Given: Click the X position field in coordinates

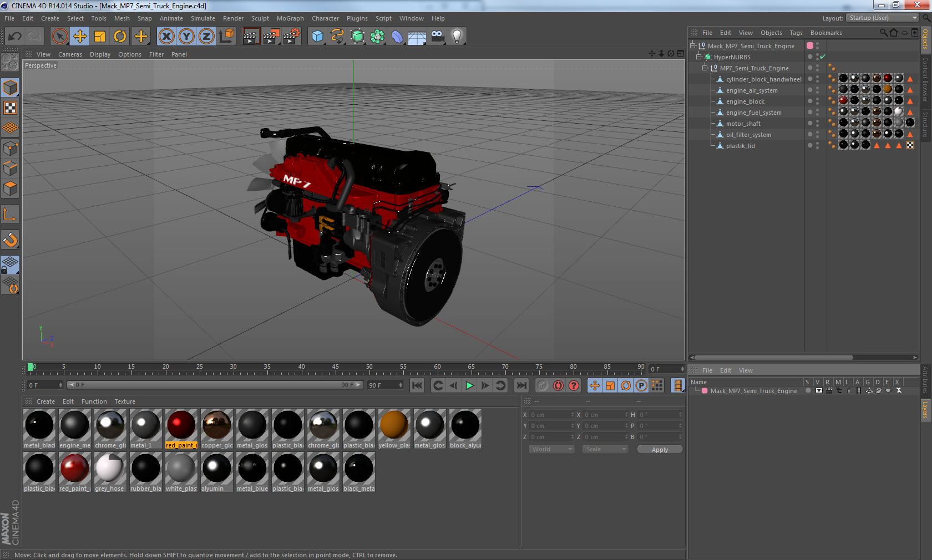Looking at the screenshot, I should [x=551, y=415].
